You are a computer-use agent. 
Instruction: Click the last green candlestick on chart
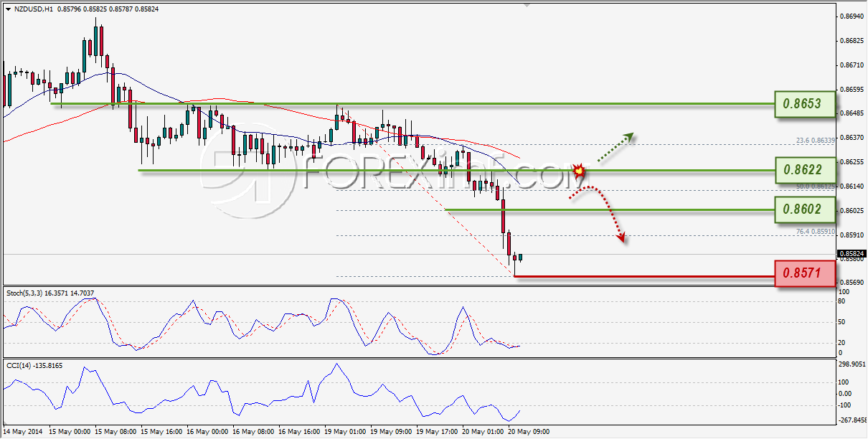pos(520,257)
